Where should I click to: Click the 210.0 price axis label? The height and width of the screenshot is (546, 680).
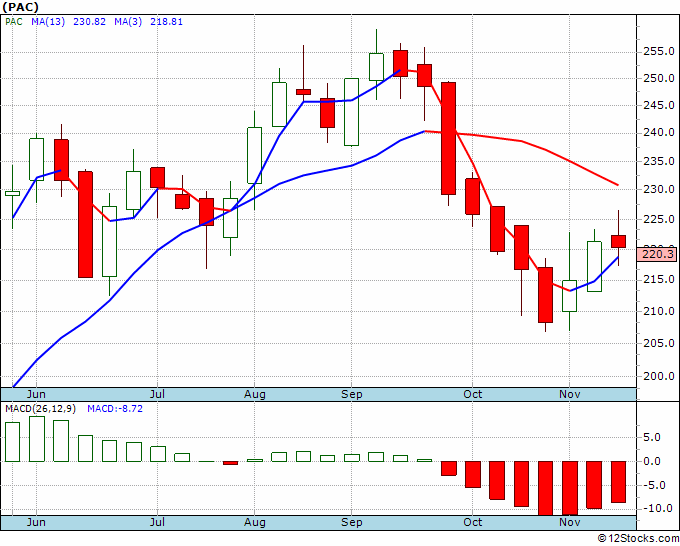[658, 311]
